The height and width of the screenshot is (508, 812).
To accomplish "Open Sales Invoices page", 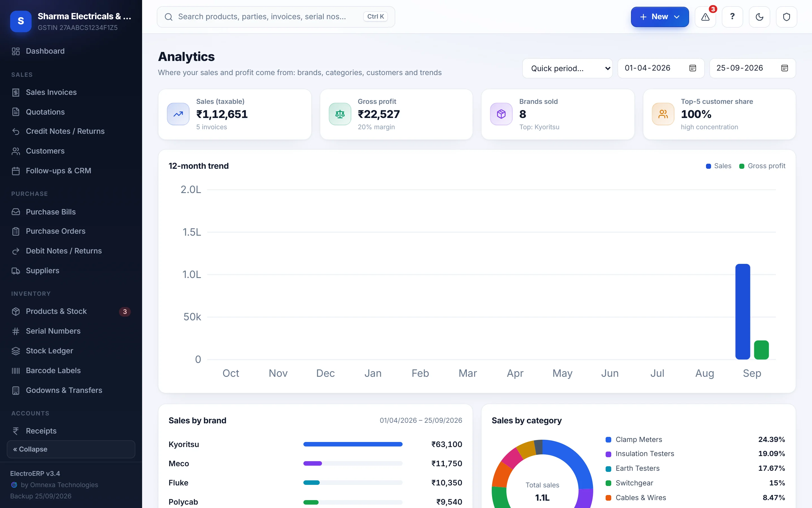I will click(x=71, y=92).
